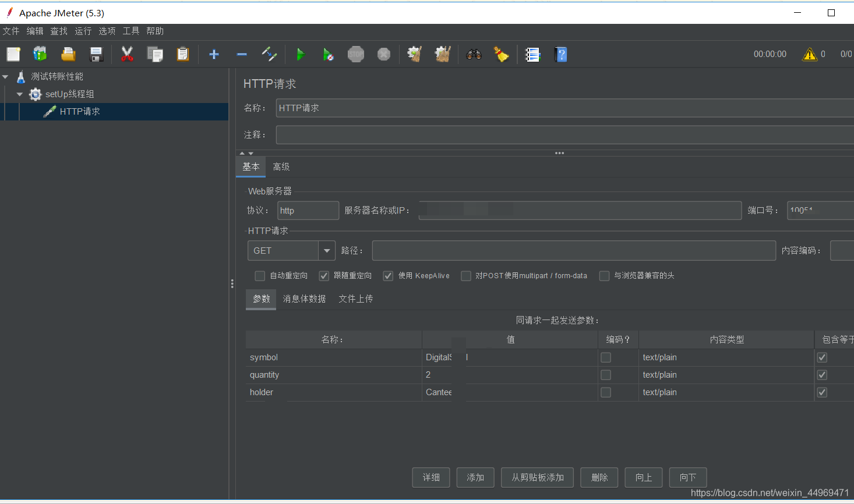Click the 端口号 port field
The height and width of the screenshot is (504, 854).
tap(820, 210)
